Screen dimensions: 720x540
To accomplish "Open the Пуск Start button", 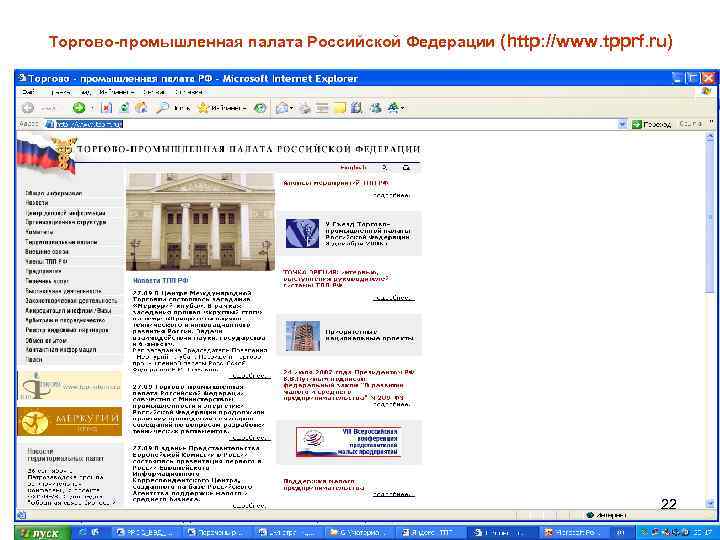I will click(x=43, y=533).
